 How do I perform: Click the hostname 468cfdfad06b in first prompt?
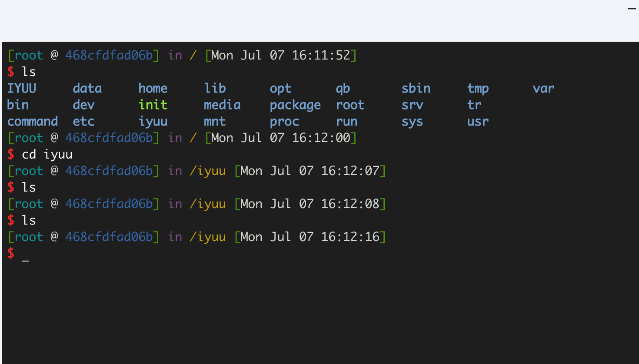[109, 55]
